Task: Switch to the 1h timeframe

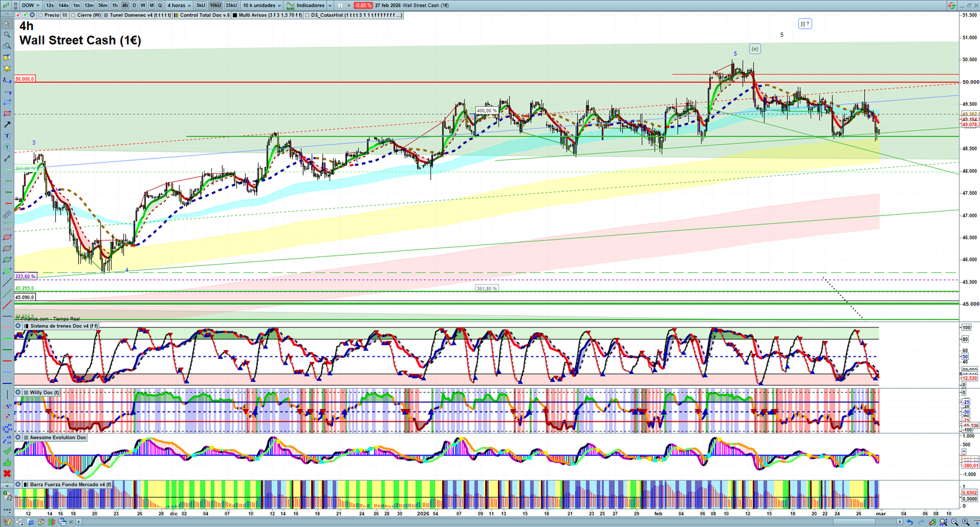Action: (x=115, y=6)
